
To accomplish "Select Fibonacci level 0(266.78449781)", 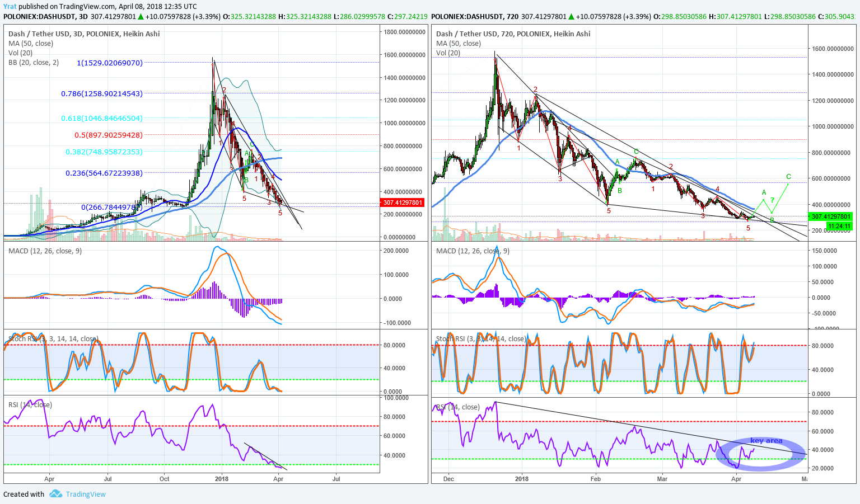I will click(112, 207).
